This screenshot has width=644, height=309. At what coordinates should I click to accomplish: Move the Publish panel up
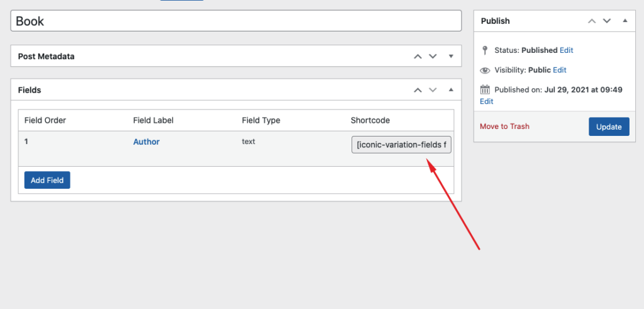592,21
